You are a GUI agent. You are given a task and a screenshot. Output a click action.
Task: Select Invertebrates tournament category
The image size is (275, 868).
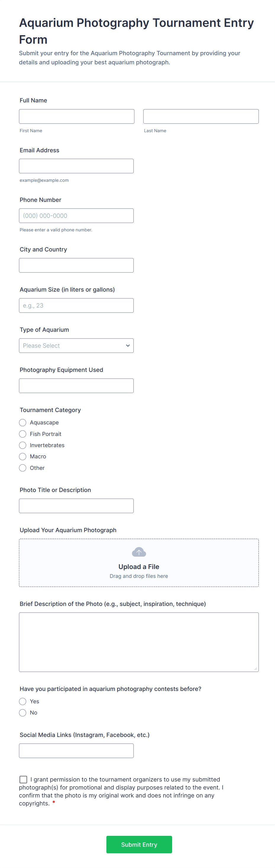point(22,445)
